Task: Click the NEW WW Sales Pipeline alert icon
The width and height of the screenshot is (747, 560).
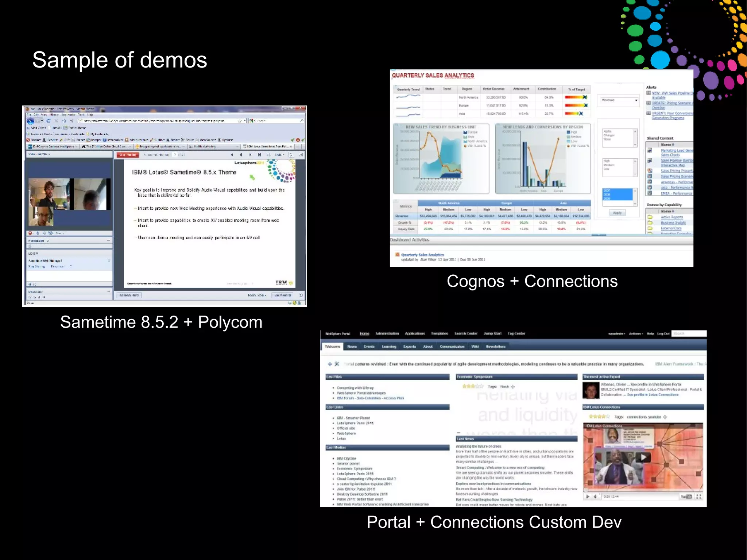Action: click(x=649, y=93)
